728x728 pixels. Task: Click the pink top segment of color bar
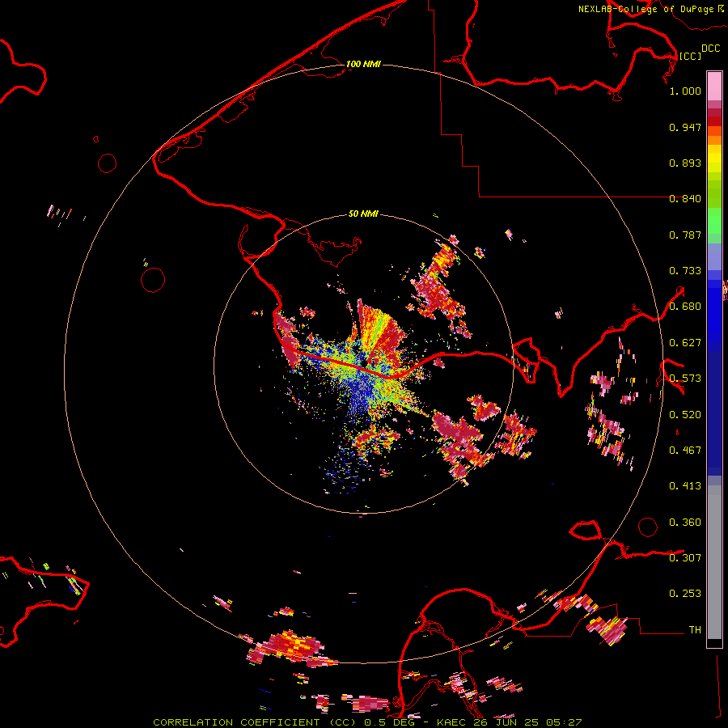[714, 87]
